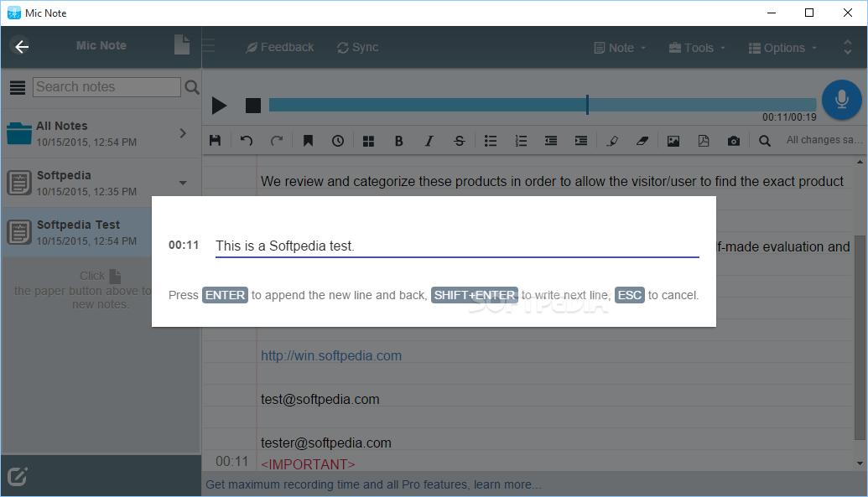Increase indent of the line
868x497 pixels.
point(580,141)
